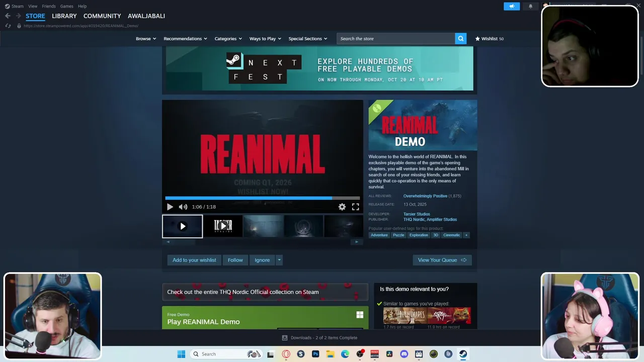Select the STORE tab
Image resolution: width=644 pixels, height=362 pixels.
[x=35, y=16]
